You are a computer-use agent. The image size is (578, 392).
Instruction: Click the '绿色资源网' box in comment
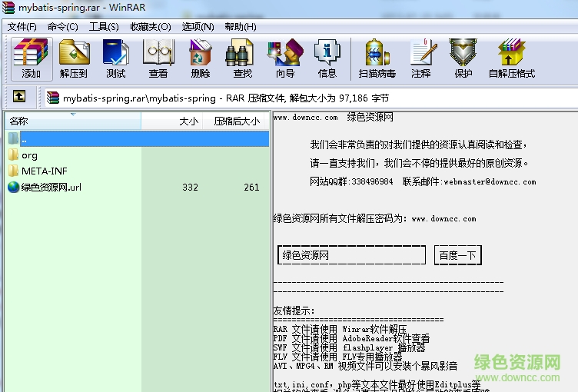tap(352, 255)
